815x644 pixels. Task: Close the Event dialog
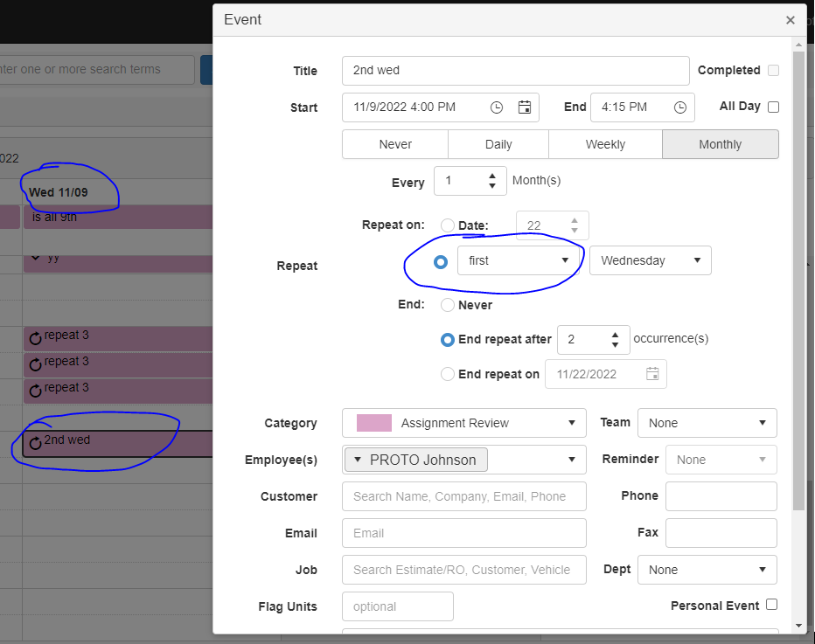click(790, 20)
